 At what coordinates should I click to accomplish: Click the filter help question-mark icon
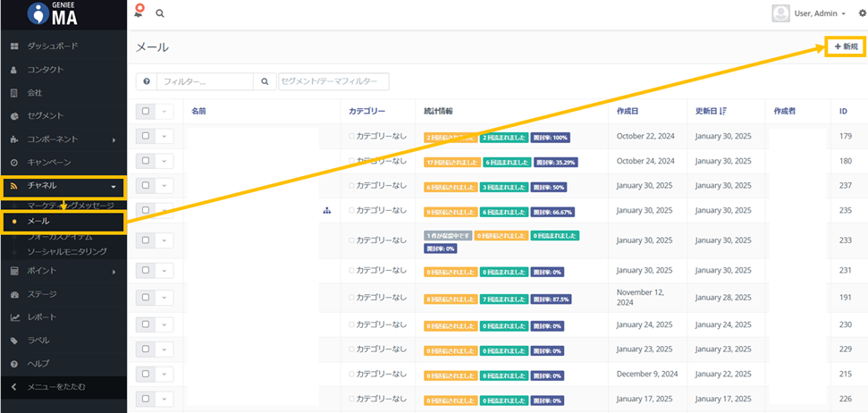coord(146,81)
